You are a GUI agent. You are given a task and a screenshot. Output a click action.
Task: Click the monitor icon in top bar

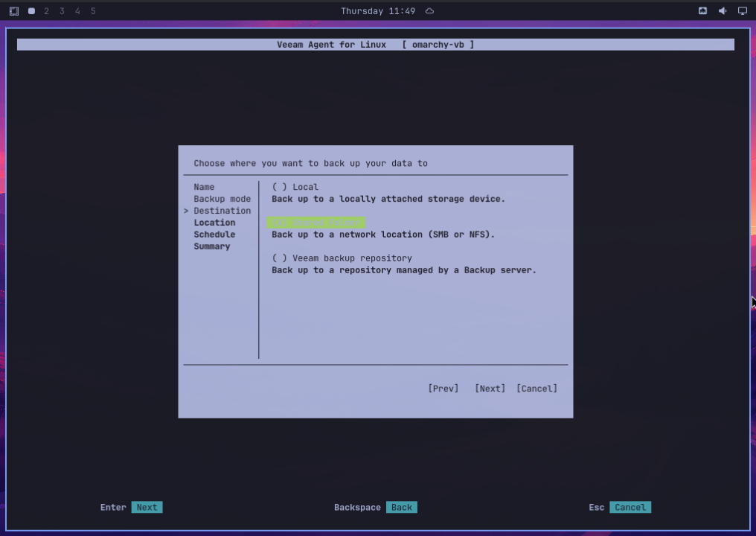[743, 10]
